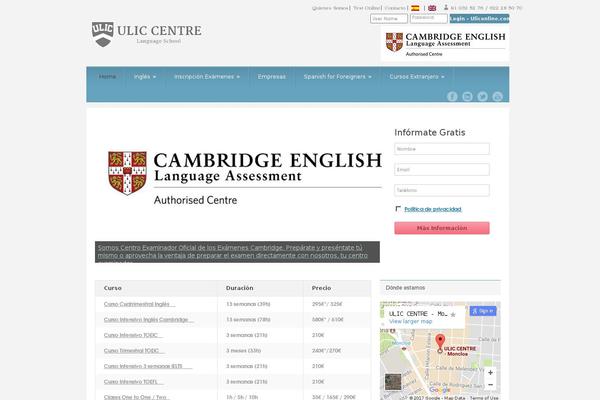Image resolution: width=600 pixels, height=400 pixels.
Task: Click the Infórmate Gratis heading
Action: (x=430, y=132)
